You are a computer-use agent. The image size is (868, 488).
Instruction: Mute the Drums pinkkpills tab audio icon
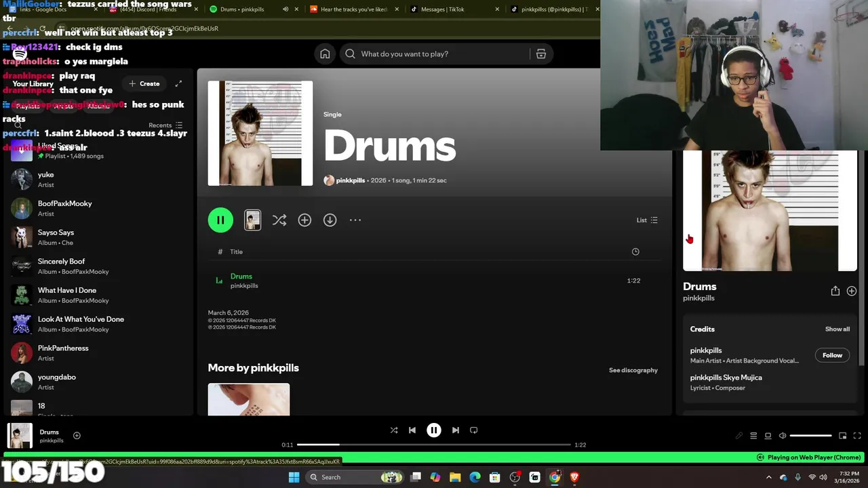tap(285, 9)
